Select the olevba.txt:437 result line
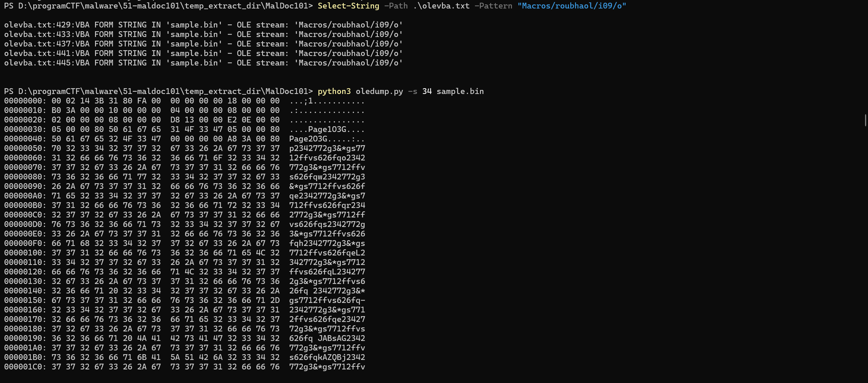Image resolution: width=868 pixels, height=383 pixels. click(x=203, y=44)
